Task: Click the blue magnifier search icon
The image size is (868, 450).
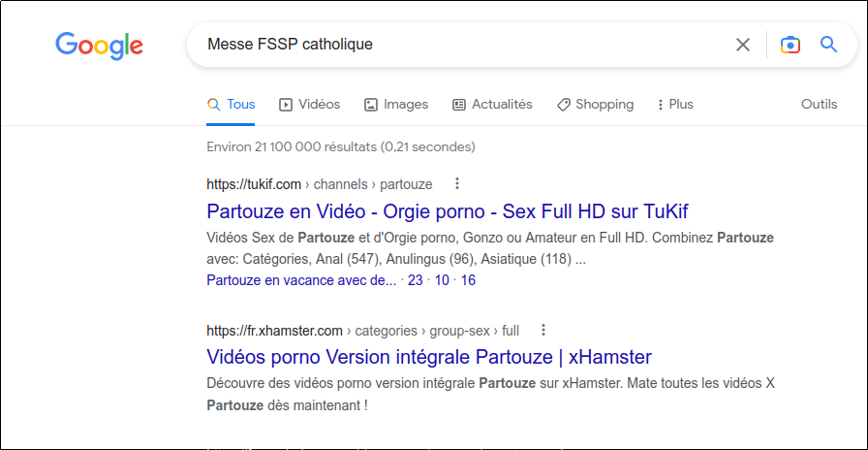Action: coord(828,44)
